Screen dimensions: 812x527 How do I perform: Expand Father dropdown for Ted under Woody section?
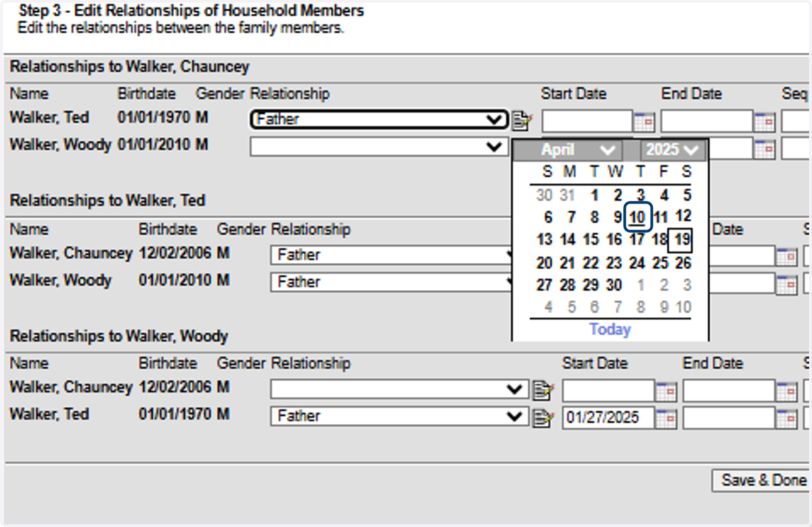pos(399,417)
